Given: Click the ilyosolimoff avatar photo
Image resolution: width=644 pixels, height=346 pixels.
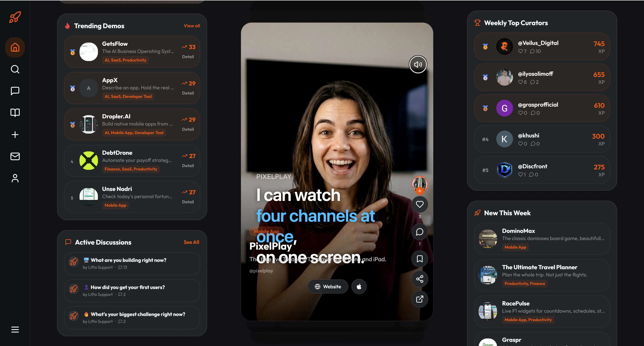Looking at the screenshot, I should 504,77.
